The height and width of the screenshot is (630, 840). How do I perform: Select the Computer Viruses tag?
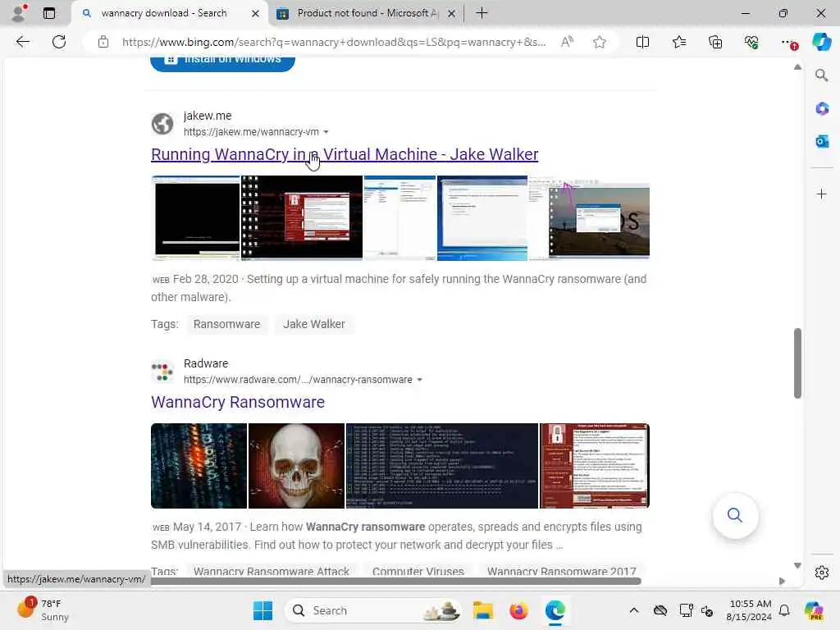(x=418, y=572)
